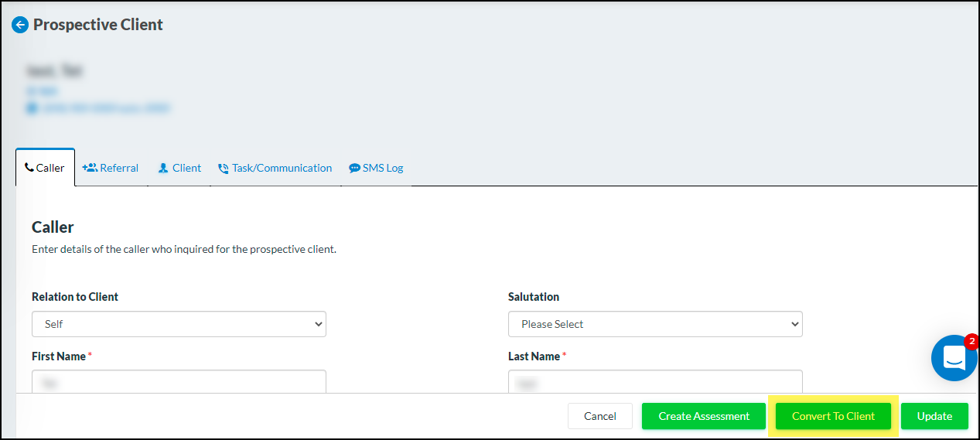
Task: Click the highlighted Convert To Client button
Action: tap(833, 416)
